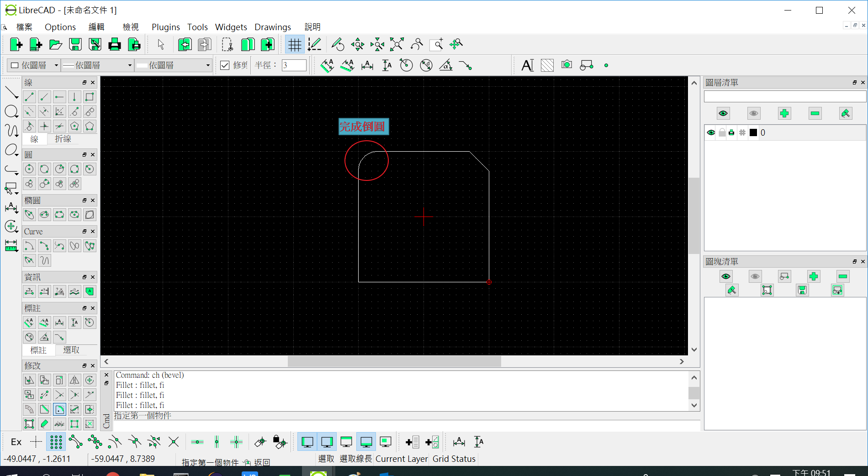Float the 圓 tool panel

click(x=85, y=155)
